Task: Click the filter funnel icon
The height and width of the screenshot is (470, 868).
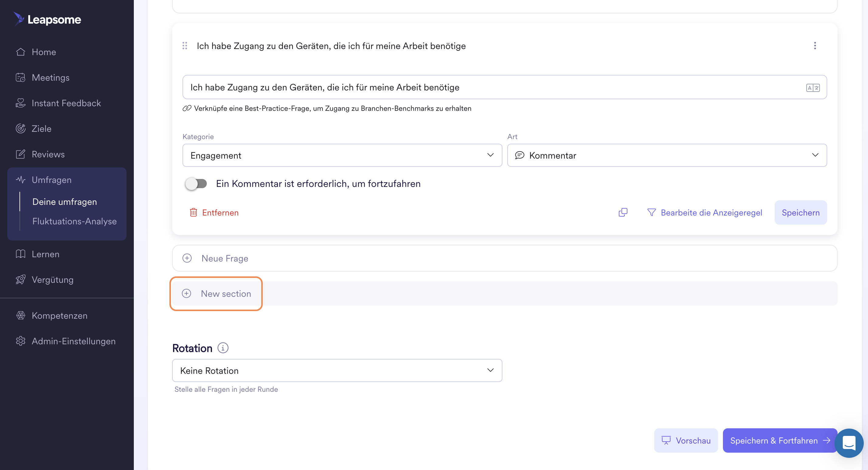Action: (x=652, y=212)
